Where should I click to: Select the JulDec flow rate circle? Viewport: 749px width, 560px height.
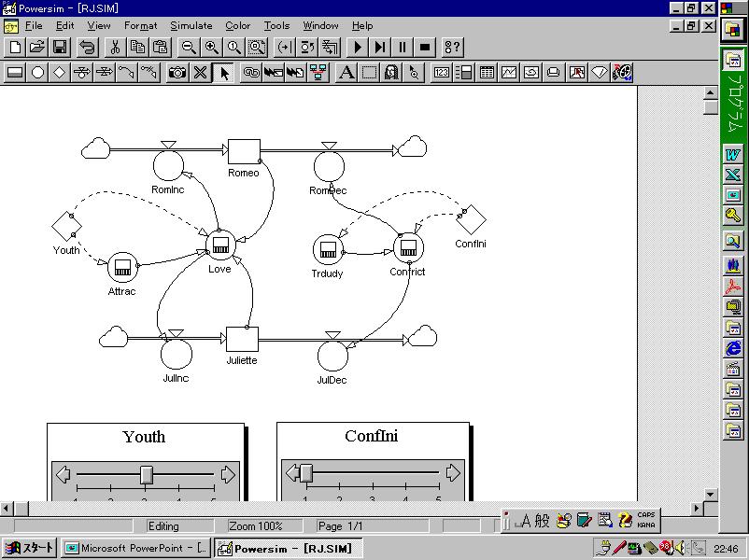[x=332, y=356]
